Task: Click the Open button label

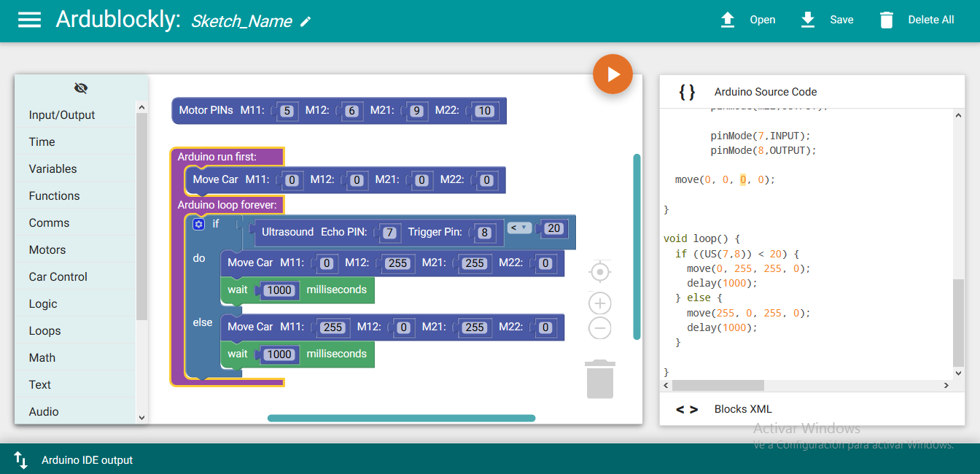Action: tap(763, 20)
